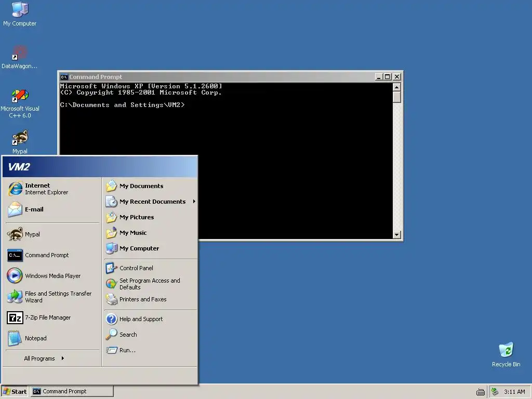Click Command Prompt scrollbar down arrow

tap(396, 234)
